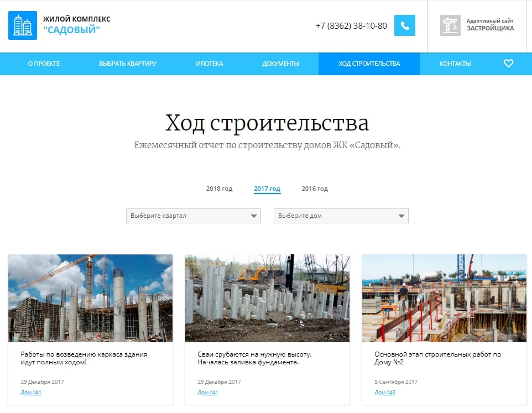The image size is (532, 413).
Task: Click the blue phone call icon
Action: point(404,25)
